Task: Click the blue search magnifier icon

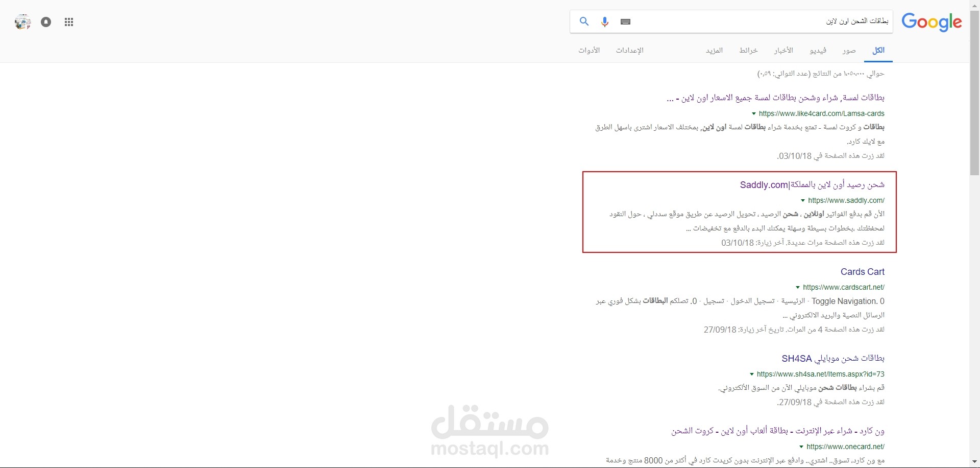Action: click(x=584, y=21)
